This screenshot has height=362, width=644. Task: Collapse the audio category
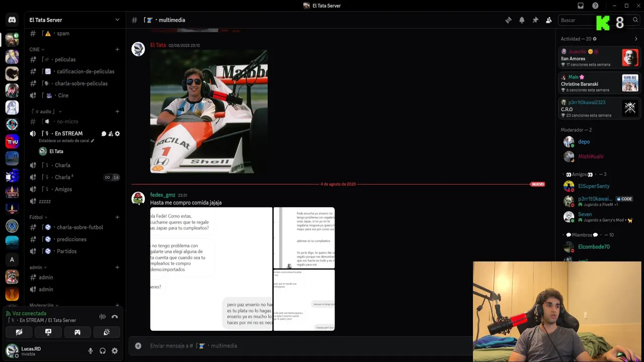click(46, 112)
